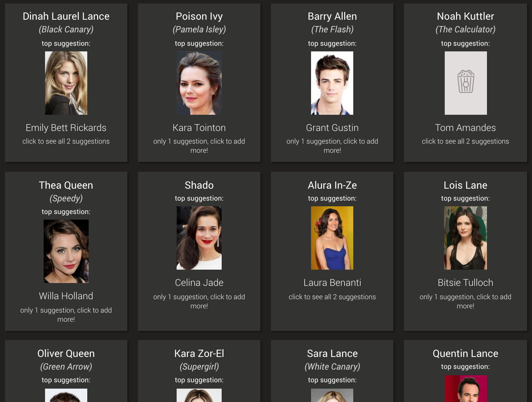The height and width of the screenshot is (402, 532).
Task: Add more suggestions for Thea Queen
Action: (66, 315)
